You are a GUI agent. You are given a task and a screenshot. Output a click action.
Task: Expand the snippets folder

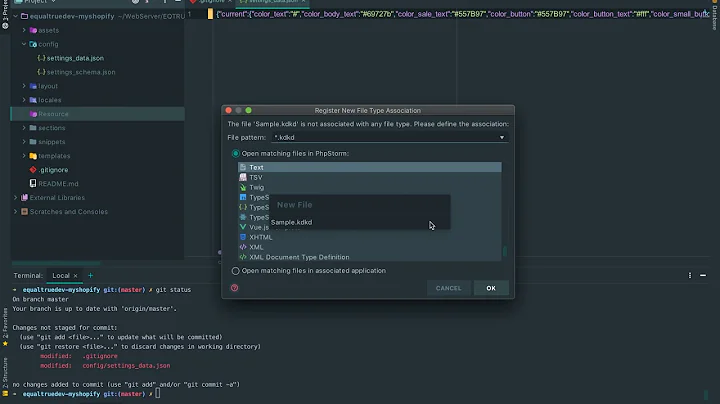tap(24, 142)
